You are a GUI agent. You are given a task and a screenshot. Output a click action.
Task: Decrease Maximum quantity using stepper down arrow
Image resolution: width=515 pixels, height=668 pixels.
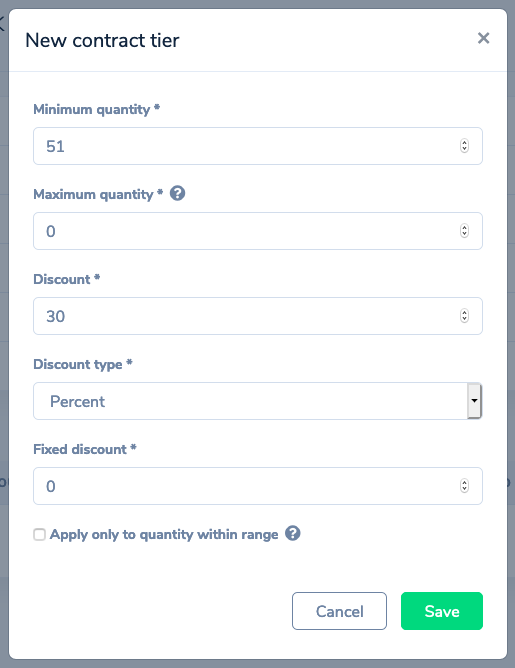click(464, 234)
